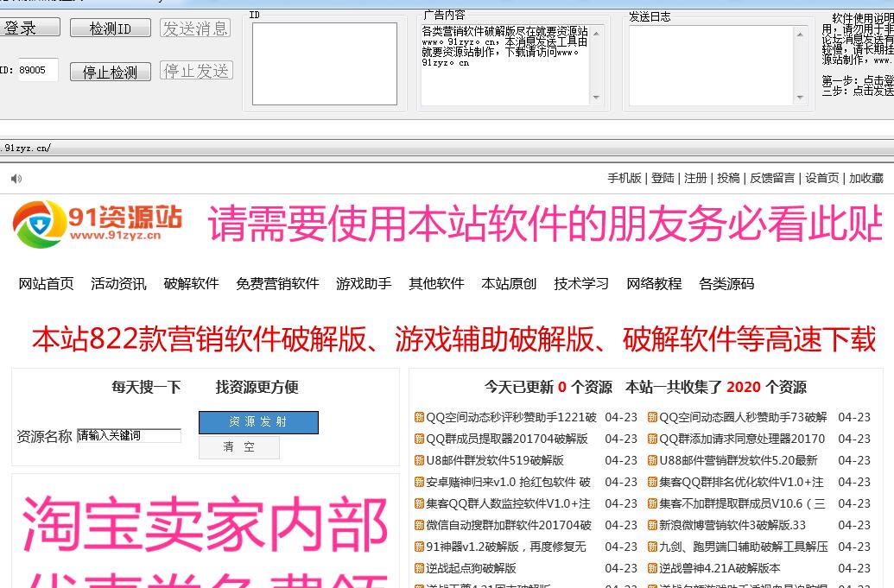Click orange icon beside U8邮件群发软件519破解版
894x588 pixels.
click(x=419, y=460)
